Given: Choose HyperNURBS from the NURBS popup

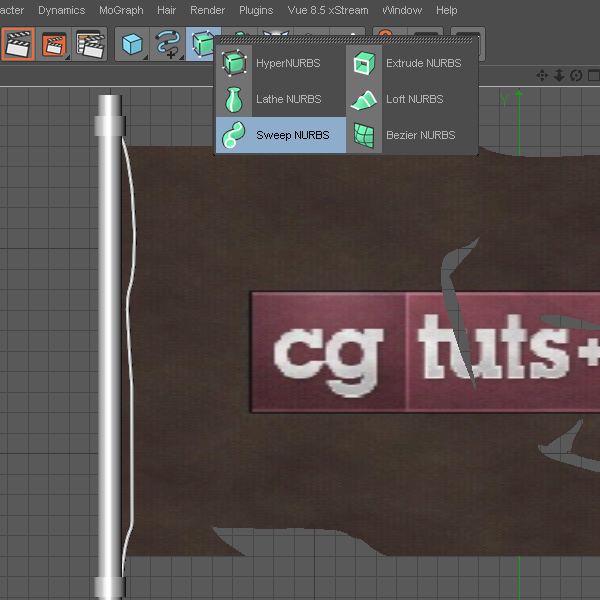Looking at the screenshot, I should pyautogui.click(x=281, y=63).
